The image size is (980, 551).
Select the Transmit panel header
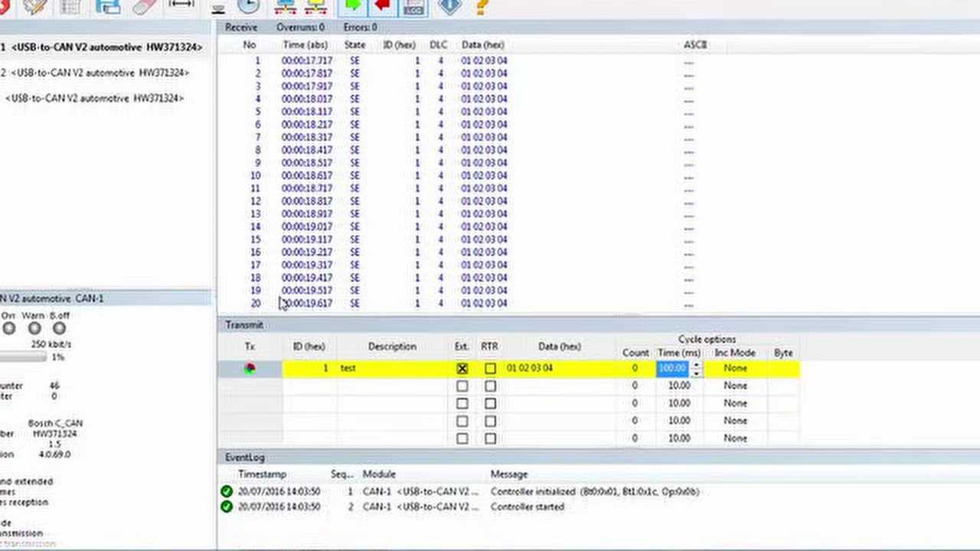pos(243,324)
